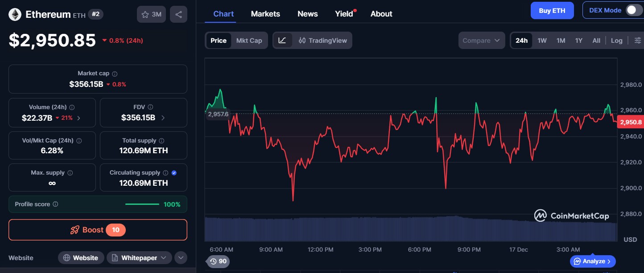This screenshot has height=273, width=644.
Task: Select the 1W timeframe
Action: (x=542, y=40)
